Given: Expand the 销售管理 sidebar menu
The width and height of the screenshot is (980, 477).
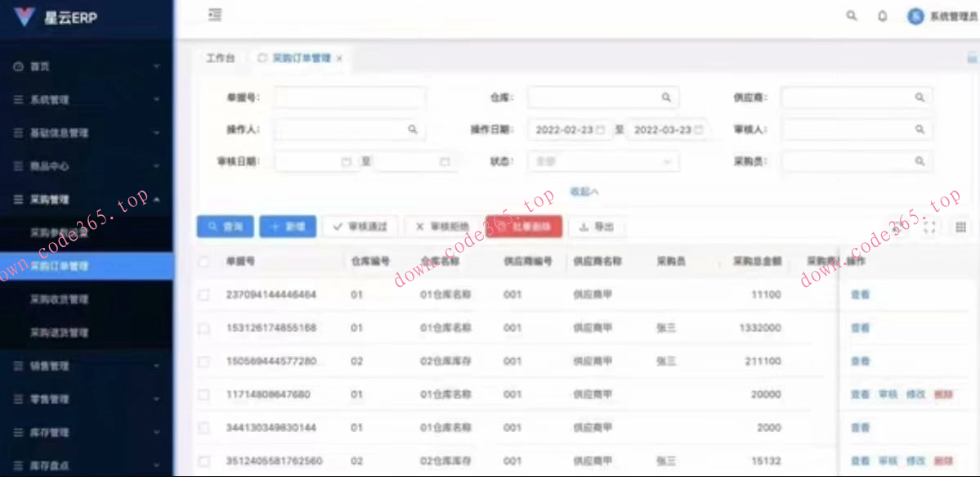Looking at the screenshot, I should (x=49, y=366).
